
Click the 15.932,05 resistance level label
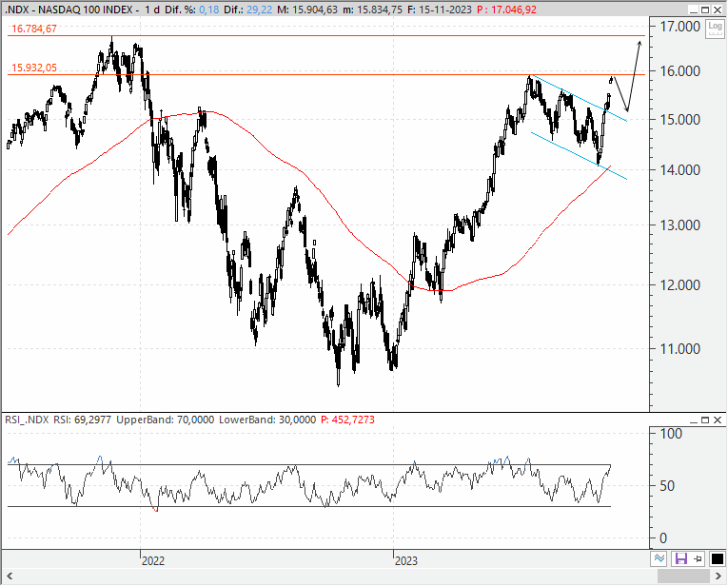click(34, 68)
